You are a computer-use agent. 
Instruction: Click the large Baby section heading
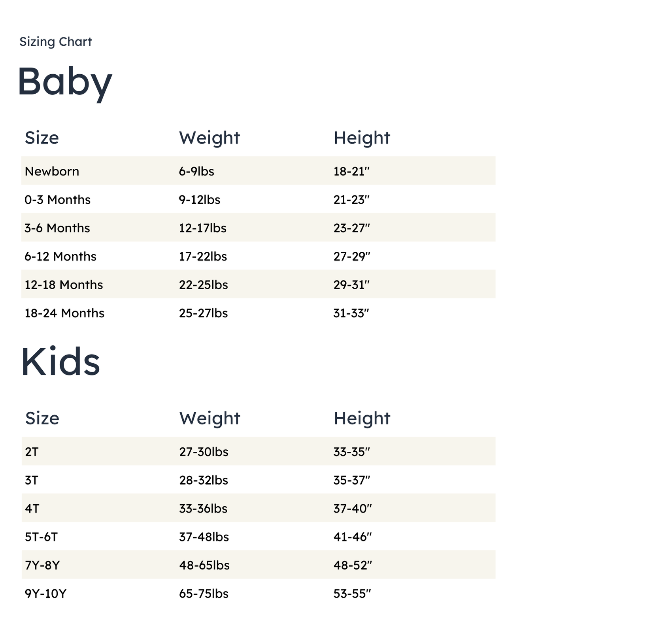click(x=64, y=81)
